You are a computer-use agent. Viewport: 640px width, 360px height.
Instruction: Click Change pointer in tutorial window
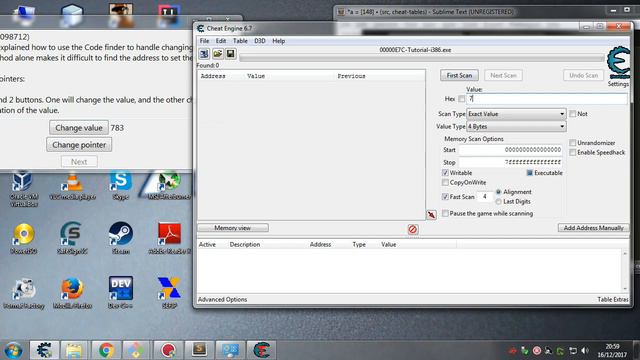(x=79, y=144)
